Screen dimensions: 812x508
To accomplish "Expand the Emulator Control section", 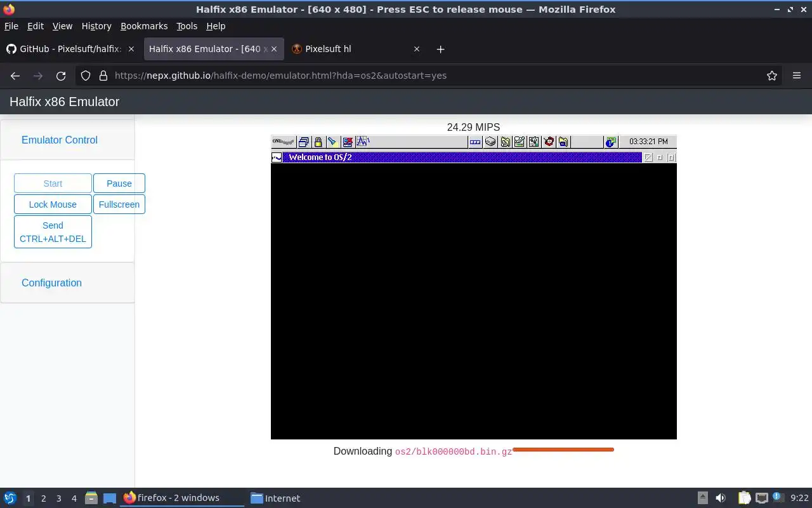I will pyautogui.click(x=60, y=140).
